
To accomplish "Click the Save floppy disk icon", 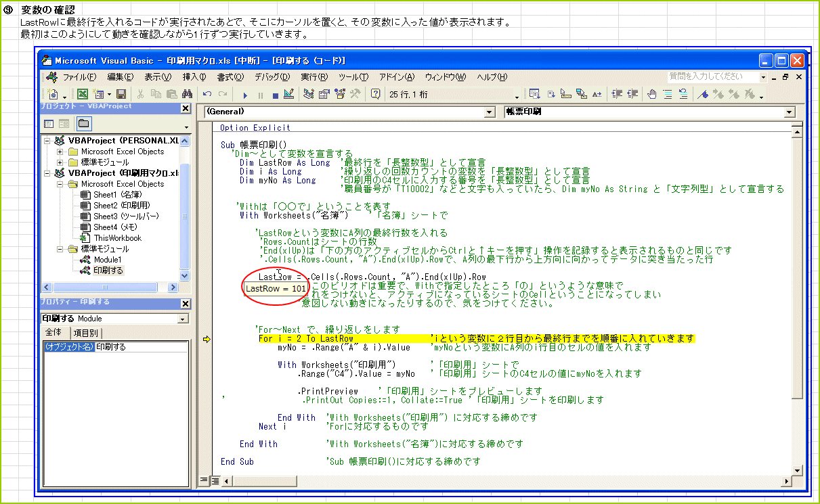I will pyautogui.click(x=121, y=95).
